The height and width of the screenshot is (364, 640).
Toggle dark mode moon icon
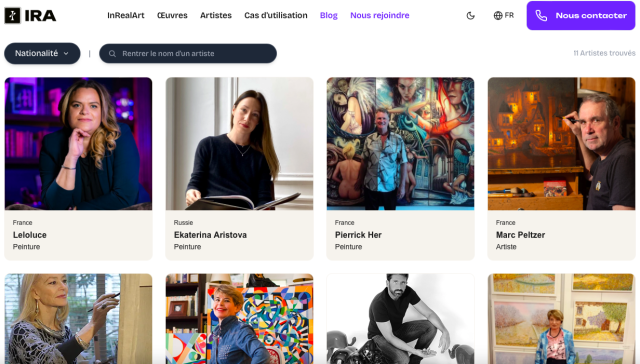pos(471,16)
